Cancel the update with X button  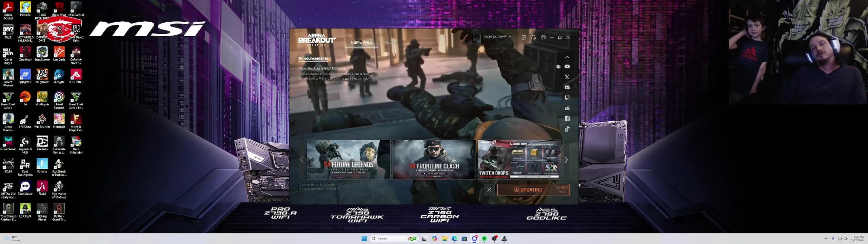[489, 190]
